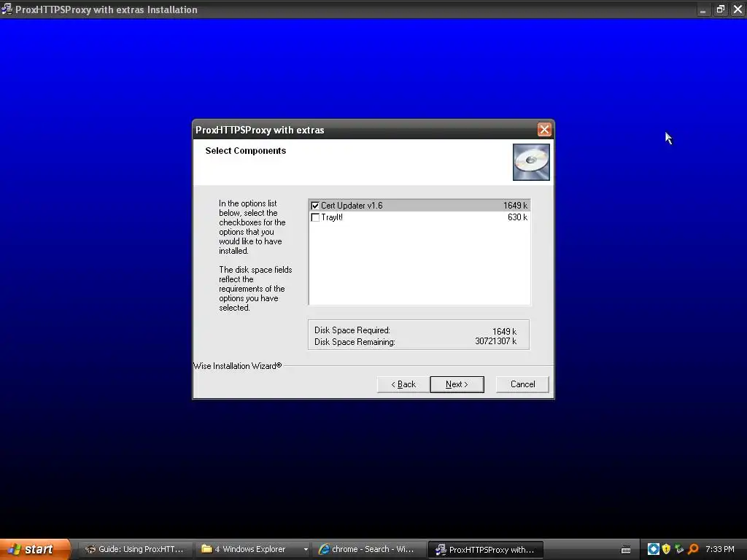Click the Disk Space Remaining value 30721307 k

(x=495, y=341)
